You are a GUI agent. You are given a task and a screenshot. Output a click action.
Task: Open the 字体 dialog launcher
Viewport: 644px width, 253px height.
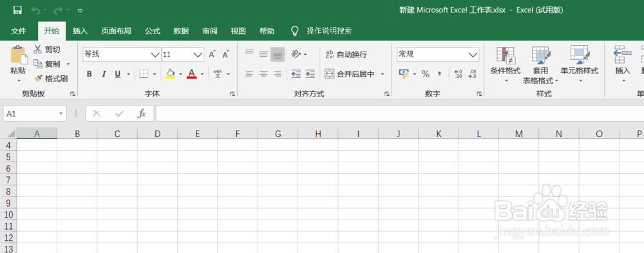tap(232, 94)
